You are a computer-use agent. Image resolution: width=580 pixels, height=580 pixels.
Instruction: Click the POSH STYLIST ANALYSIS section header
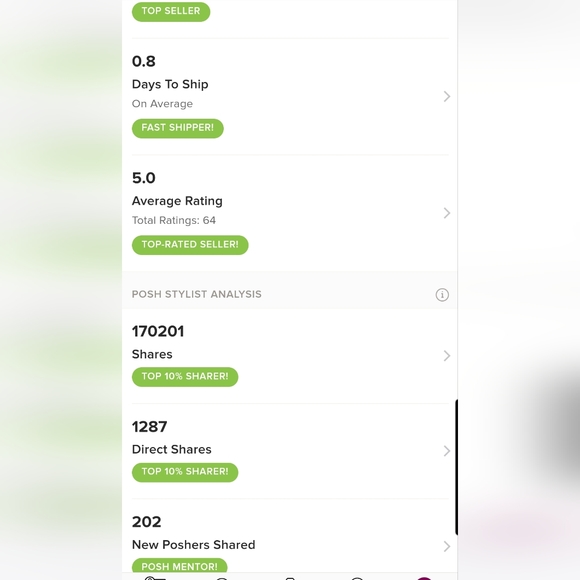197,294
